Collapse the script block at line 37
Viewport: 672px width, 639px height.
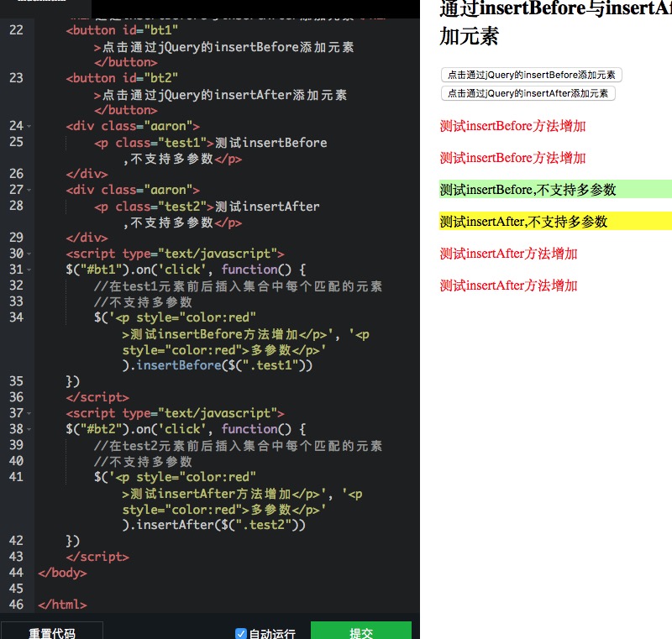(x=29, y=414)
